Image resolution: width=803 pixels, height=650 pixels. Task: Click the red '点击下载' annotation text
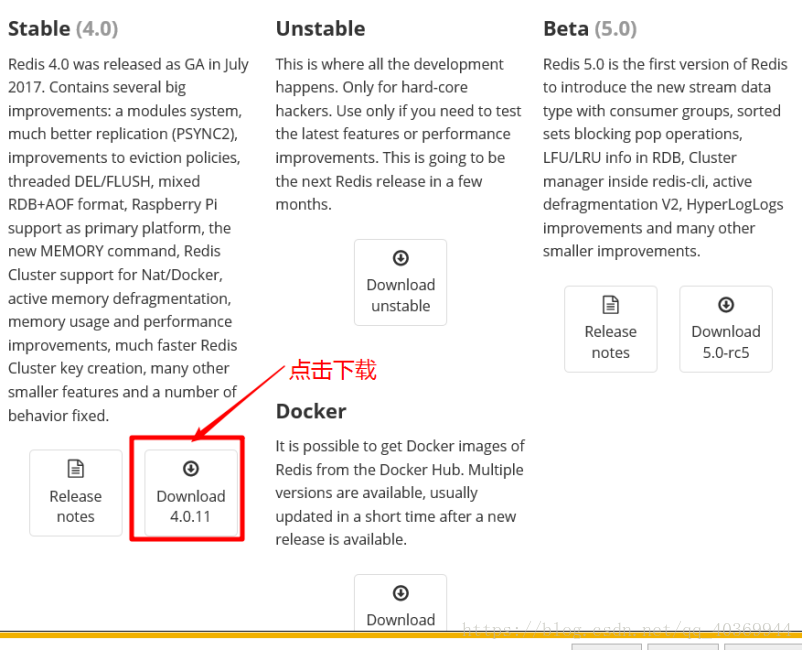[x=333, y=369]
